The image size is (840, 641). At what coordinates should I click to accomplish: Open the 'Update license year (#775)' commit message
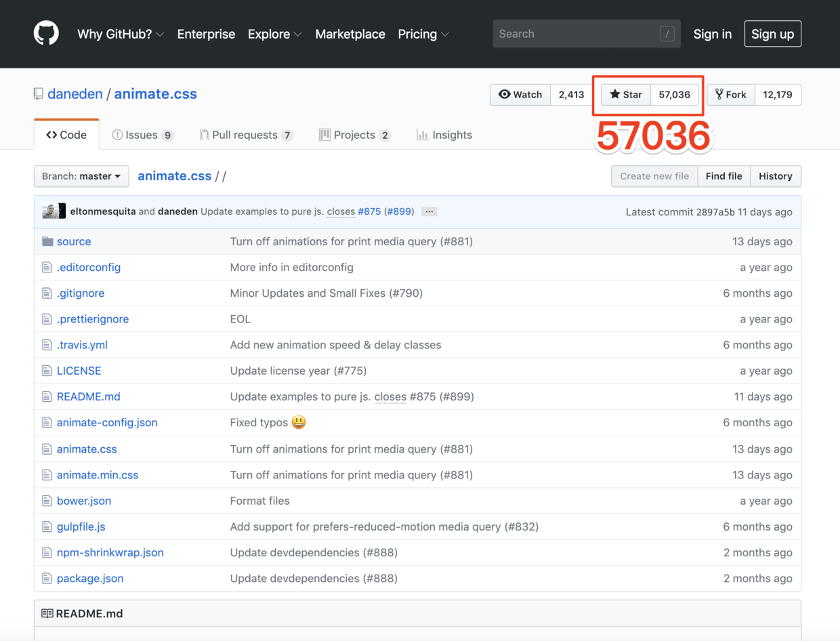point(298,371)
